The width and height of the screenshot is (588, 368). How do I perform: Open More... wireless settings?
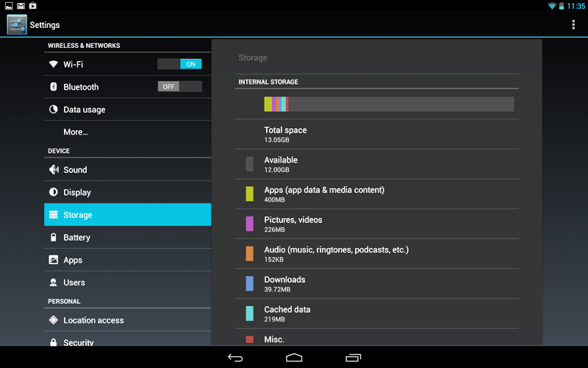tap(127, 132)
